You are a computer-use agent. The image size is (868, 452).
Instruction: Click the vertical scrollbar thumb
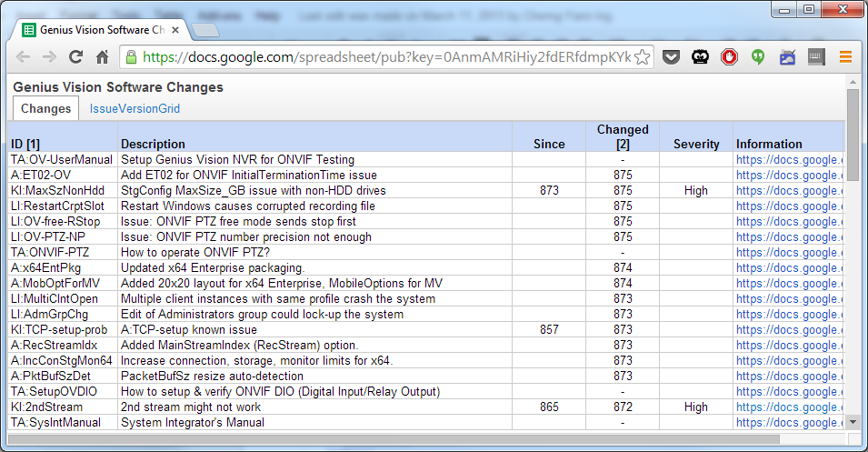[853, 134]
